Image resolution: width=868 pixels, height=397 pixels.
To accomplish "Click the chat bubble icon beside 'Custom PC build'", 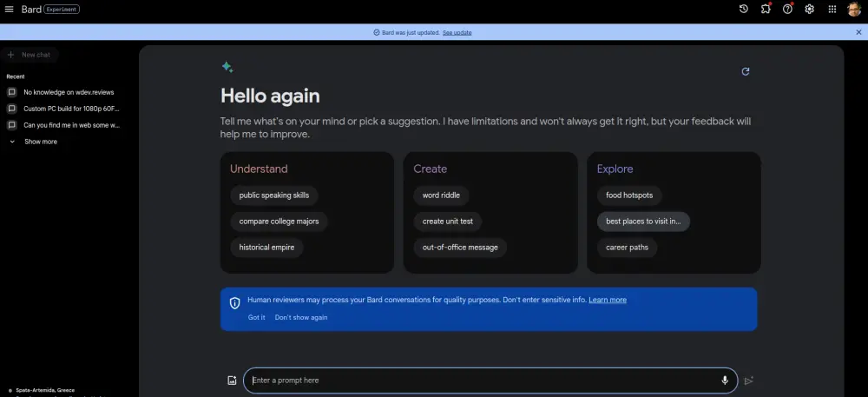I will 11,109.
